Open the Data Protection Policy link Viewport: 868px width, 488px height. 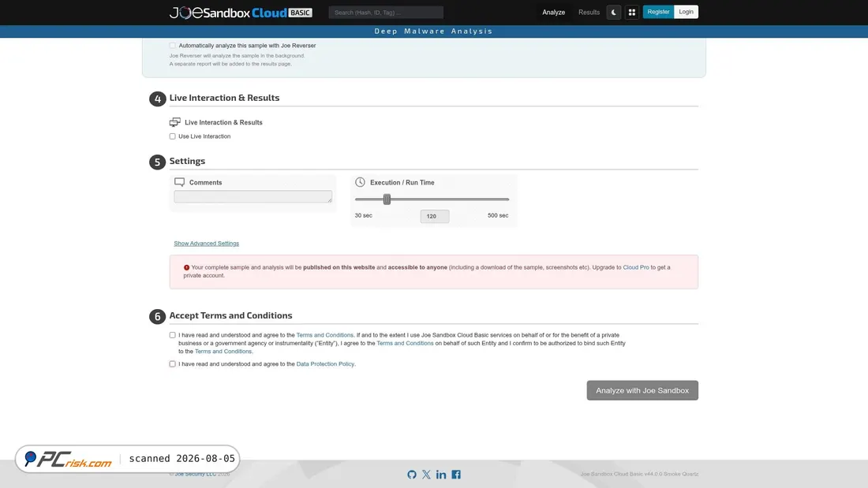coord(325,364)
